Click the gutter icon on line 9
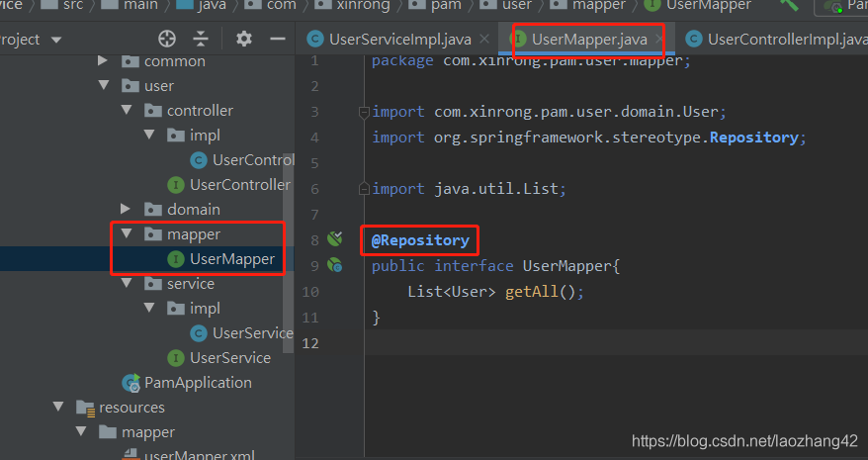This screenshot has height=460, width=868. click(335, 265)
